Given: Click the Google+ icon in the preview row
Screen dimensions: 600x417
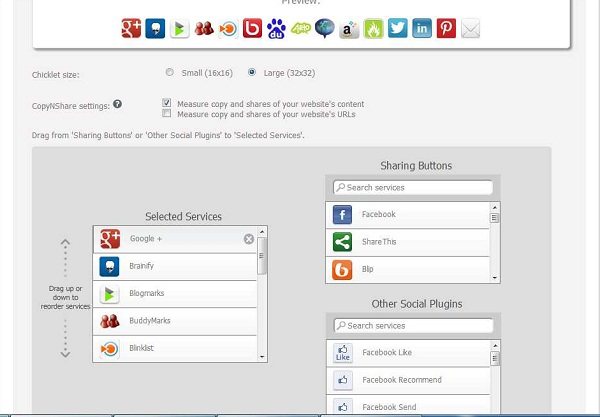Looking at the screenshot, I should tap(131, 28).
